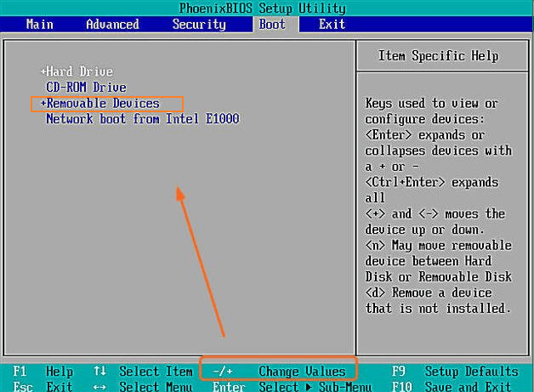Click help text 'Keys used to view or'
The width and height of the screenshot is (534, 392).
pos(431,103)
